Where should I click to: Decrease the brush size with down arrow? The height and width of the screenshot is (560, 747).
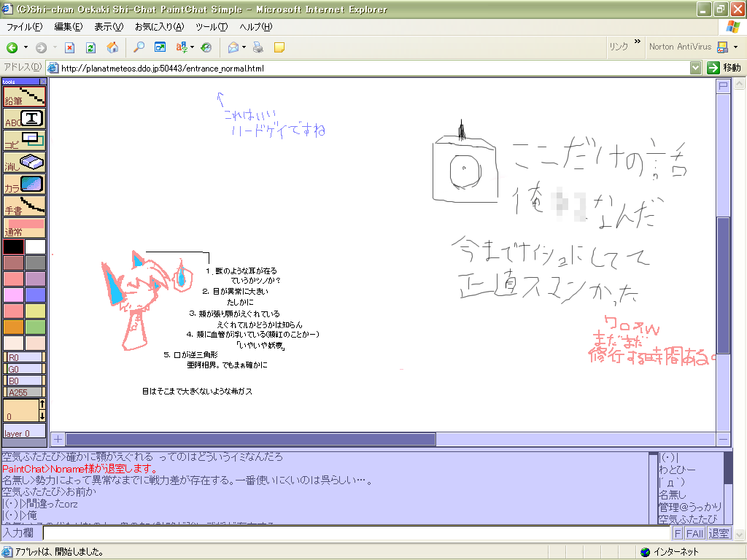coord(42,416)
